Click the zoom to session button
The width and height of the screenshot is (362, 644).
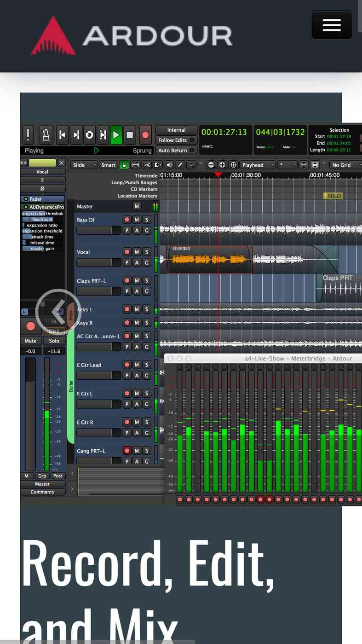pos(233,165)
